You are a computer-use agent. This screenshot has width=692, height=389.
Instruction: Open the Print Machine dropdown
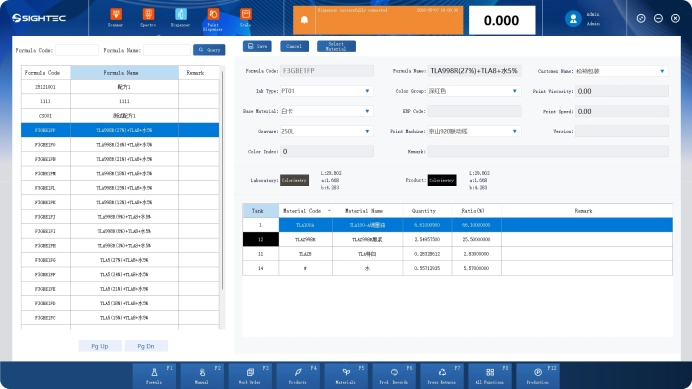(x=514, y=131)
